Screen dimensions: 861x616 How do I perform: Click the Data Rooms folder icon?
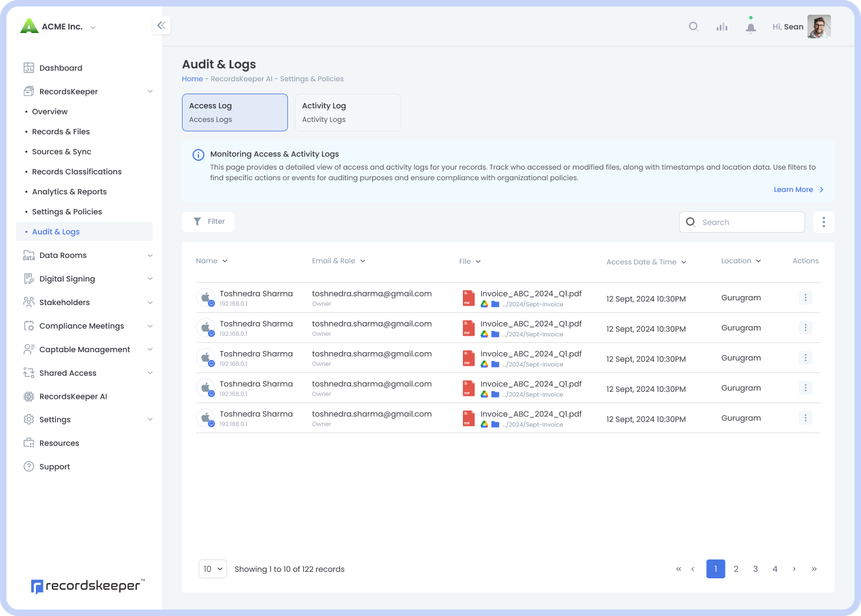[x=29, y=255]
